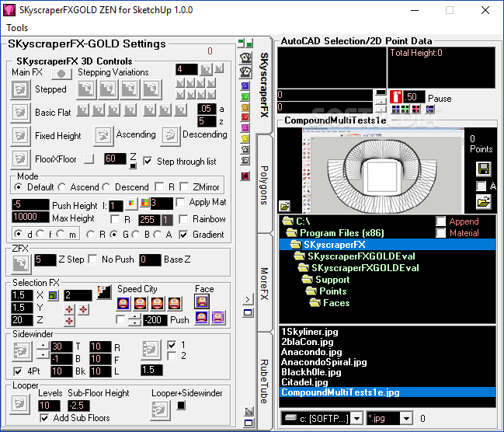Run the Basic Flat FX button
This screenshot has height=432, width=504.
[x=20, y=113]
